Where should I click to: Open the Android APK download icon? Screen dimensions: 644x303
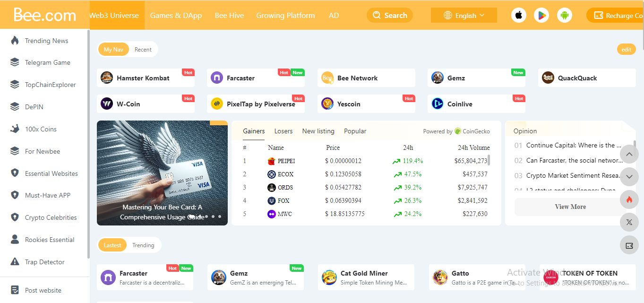[564, 15]
